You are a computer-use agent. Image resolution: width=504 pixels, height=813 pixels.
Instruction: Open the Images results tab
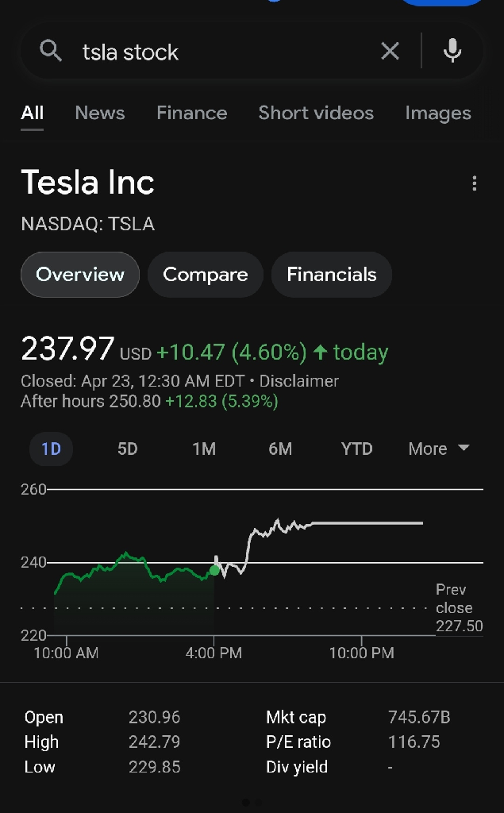(x=438, y=113)
